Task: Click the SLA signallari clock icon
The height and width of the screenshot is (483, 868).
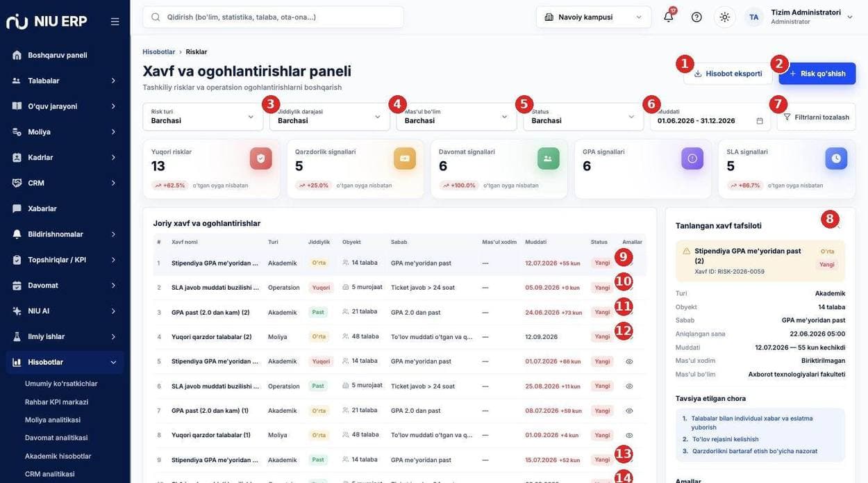Action: pos(836,158)
